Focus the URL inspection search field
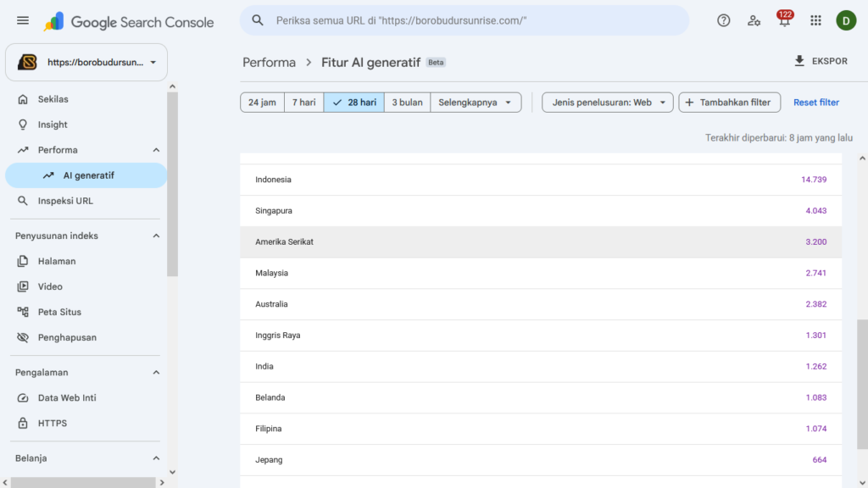Image resolution: width=868 pixels, height=488 pixels. [x=465, y=20]
